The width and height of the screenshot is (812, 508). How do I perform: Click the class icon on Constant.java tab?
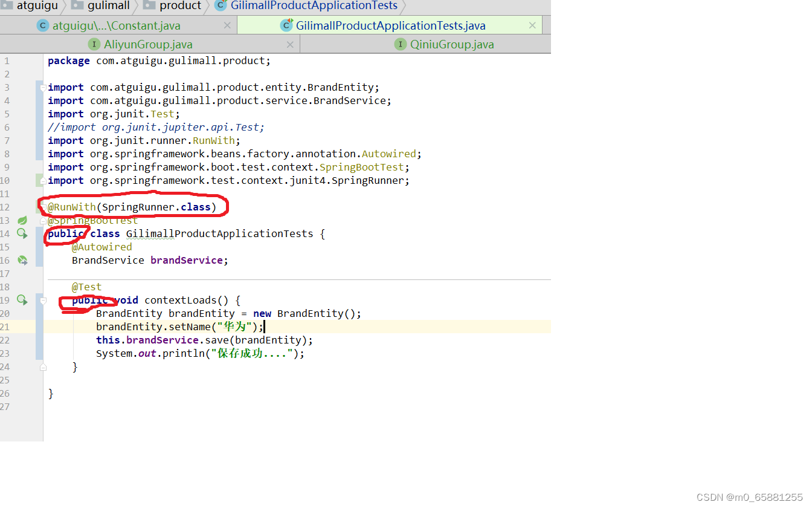pyautogui.click(x=42, y=25)
